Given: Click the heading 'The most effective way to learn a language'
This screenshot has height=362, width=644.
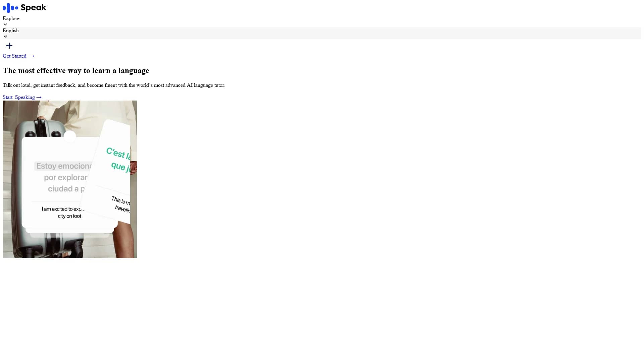Looking at the screenshot, I should (76, 70).
